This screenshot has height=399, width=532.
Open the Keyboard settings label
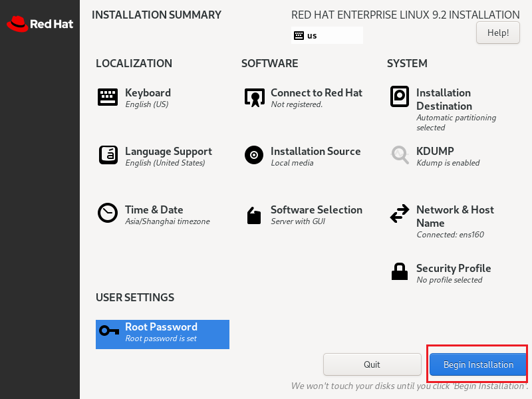point(148,92)
